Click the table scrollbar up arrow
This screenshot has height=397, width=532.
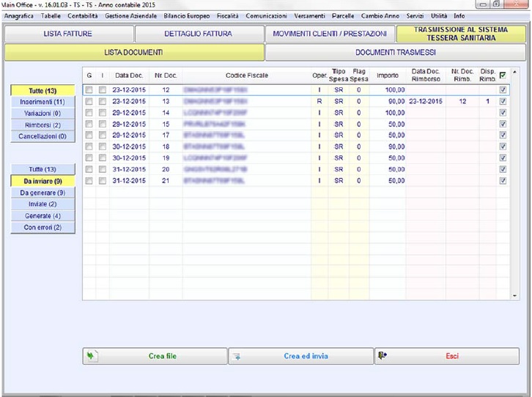(514, 72)
